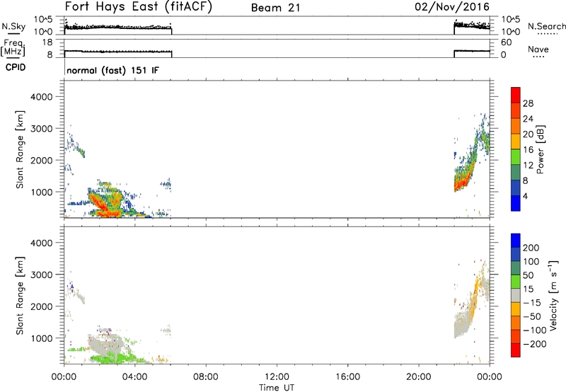
Task: Click the 'Slant Range [km]' label of velocity panel
Action: coord(20,296)
